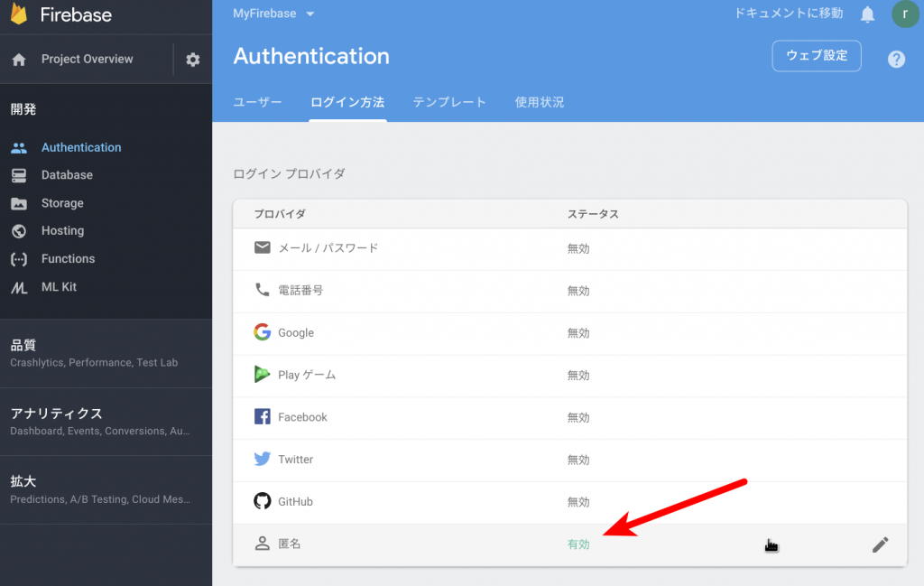Click the user avatar in the top right
The height and width of the screenshot is (586, 924).
click(x=905, y=14)
